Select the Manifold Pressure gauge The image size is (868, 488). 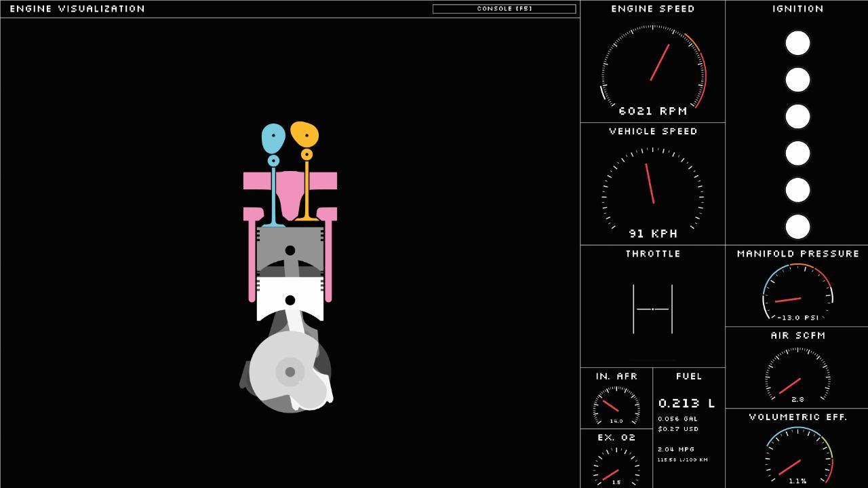click(797, 293)
